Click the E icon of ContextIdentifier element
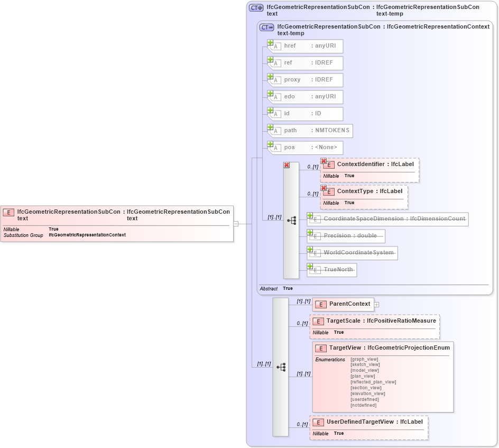The image size is (499, 448). [328, 164]
